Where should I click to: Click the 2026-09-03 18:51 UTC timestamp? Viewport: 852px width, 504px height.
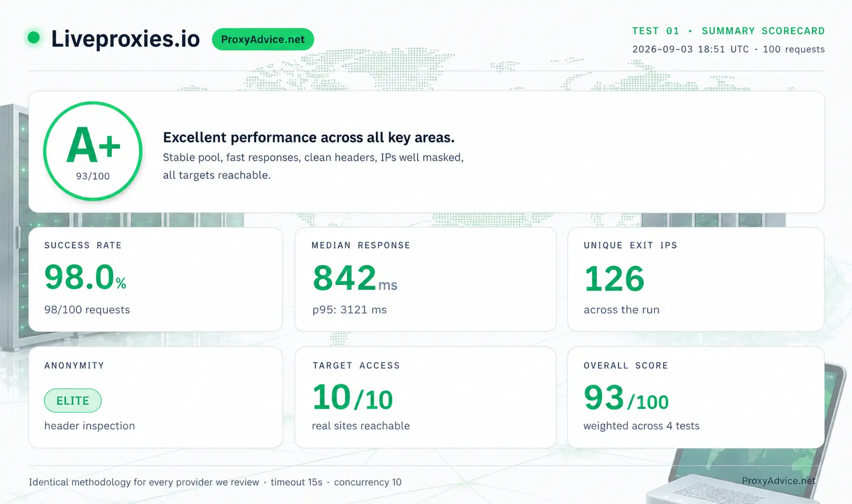click(x=690, y=49)
